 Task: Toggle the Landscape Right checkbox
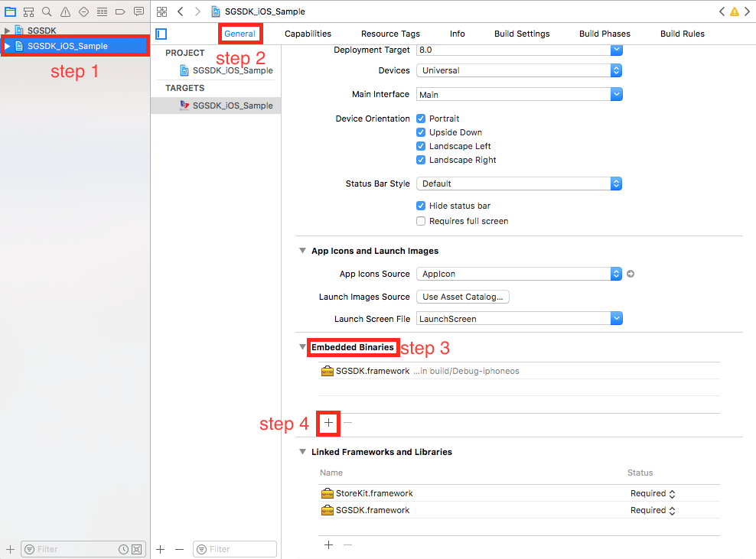coord(421,160)
